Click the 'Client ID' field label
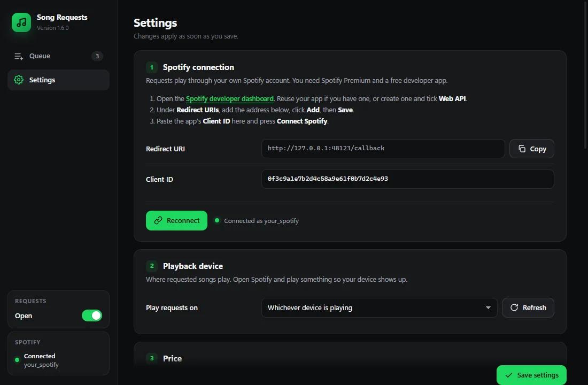 click(x=159, y=179)
